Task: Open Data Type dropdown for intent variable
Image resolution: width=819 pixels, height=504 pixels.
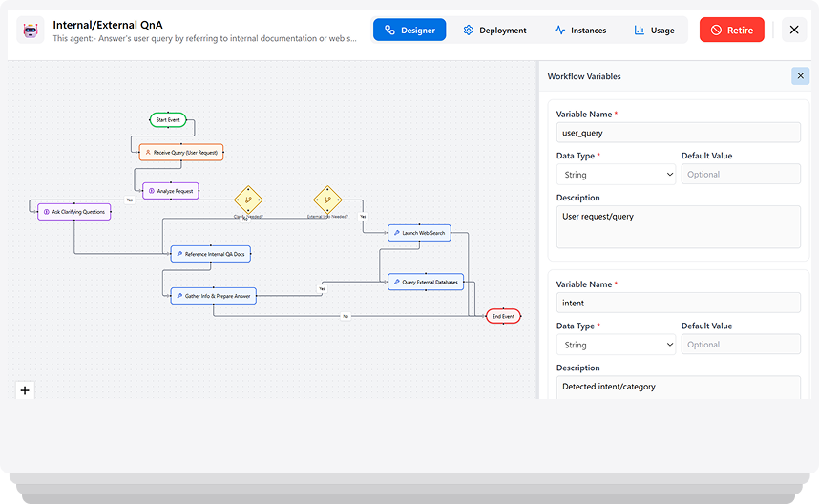Action: pyautogui.click(x=616, y=345)
